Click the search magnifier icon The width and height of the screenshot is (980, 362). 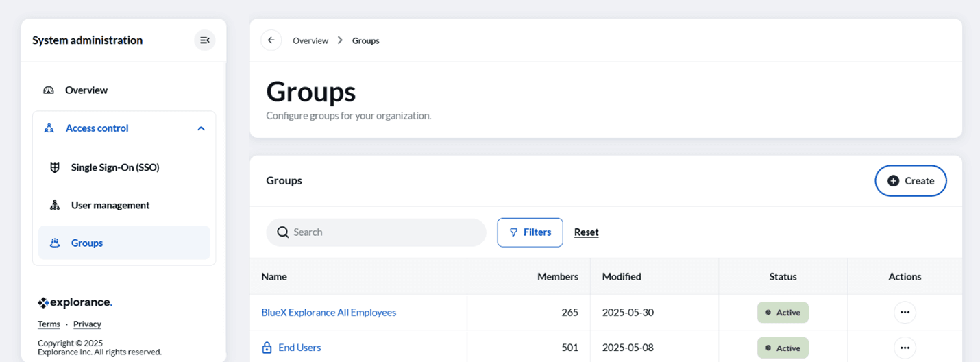click(282, 232)
